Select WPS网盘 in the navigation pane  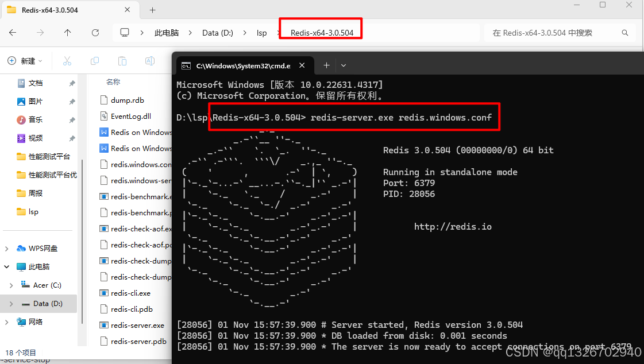pos(37,249)
